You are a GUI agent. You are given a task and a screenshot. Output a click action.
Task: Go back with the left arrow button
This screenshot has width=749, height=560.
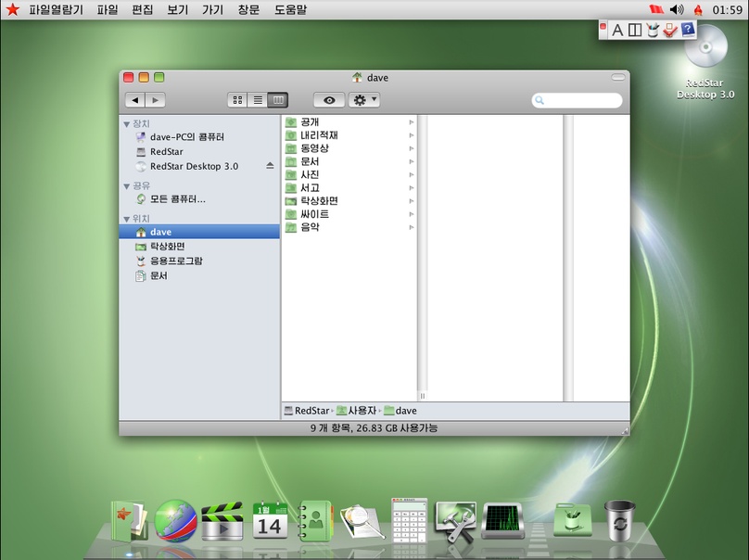click(135, 100)
